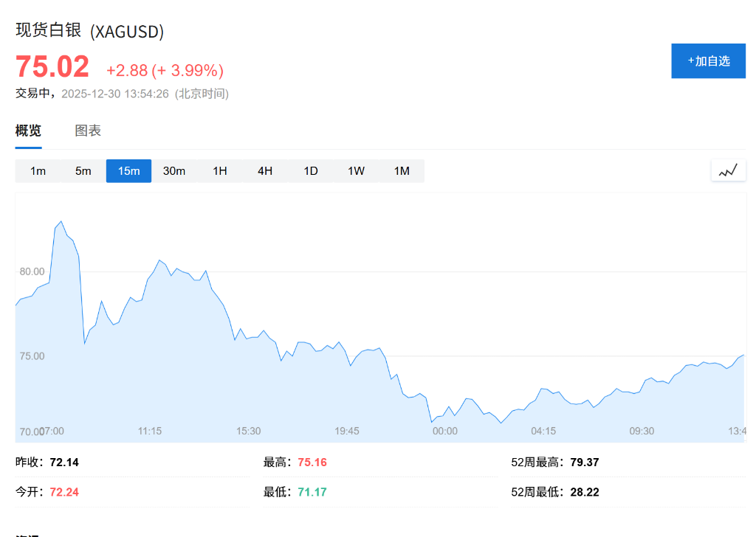Image resolution: width=756 pixels, height=537 pixels.
Task: Click the line chart style icon
Action: click(728, 170)
